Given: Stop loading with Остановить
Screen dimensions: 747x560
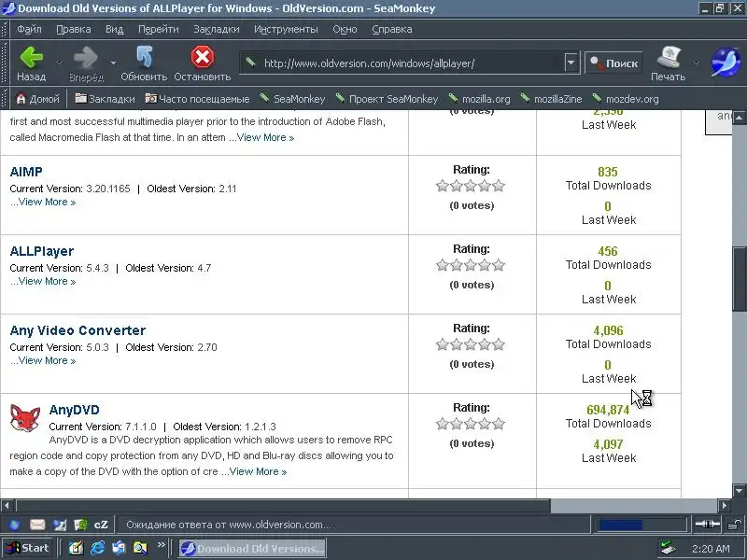Looking at the screenshot, I should pyautogui.click(x=202, y=63).
